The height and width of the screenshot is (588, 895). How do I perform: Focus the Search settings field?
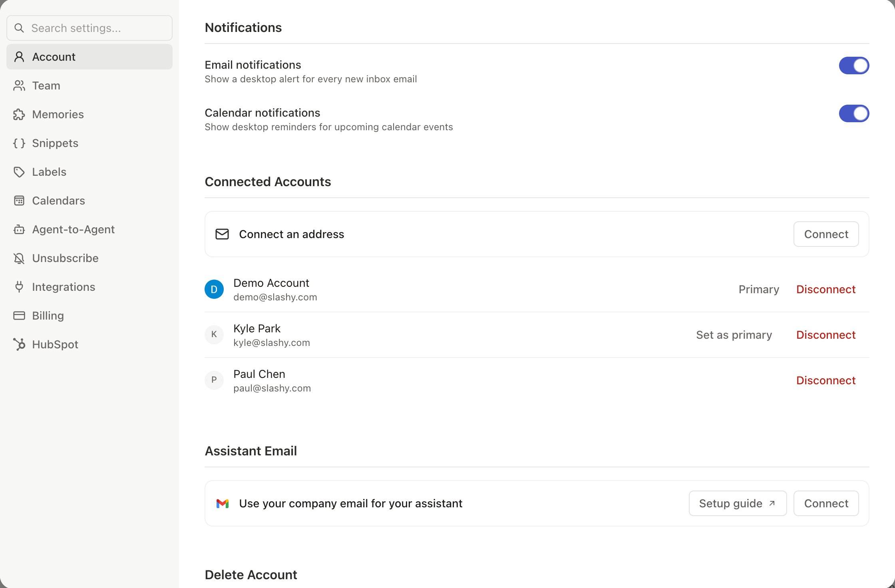[x=89, y=28]
